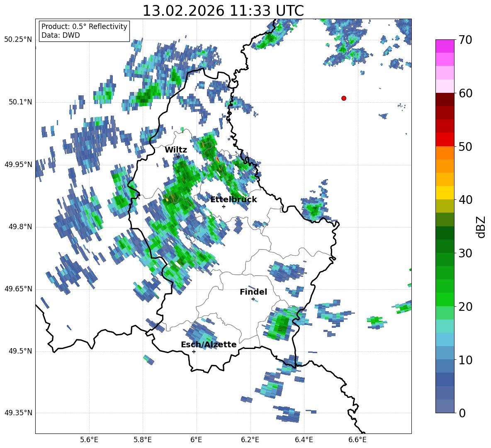The height and width of the screenshot is (448, 491).
Task: Click the red radar site marker dot
Action: (344, 98)
